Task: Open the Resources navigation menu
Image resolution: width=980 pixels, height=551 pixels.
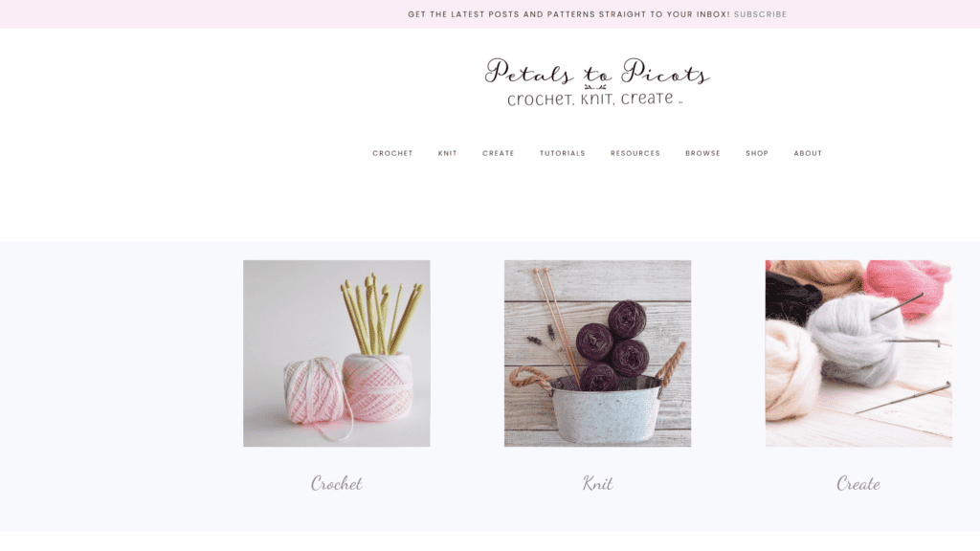Action: (635, 153)
